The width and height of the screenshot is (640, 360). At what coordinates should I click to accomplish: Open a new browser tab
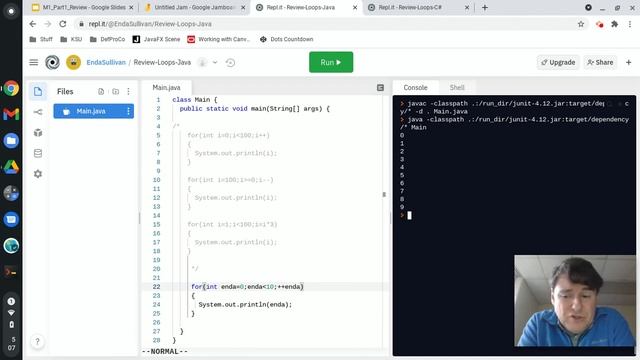[x=484, y=7]
